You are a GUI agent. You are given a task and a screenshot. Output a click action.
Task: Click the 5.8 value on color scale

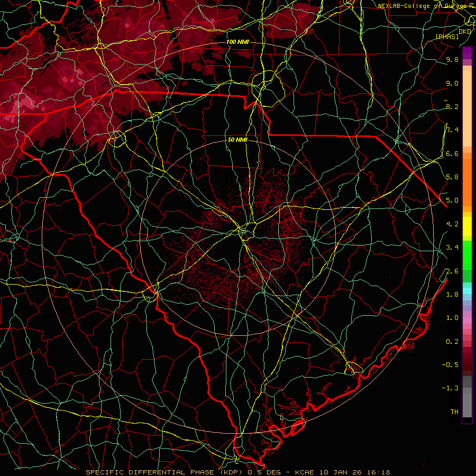[x=452, y=177]
